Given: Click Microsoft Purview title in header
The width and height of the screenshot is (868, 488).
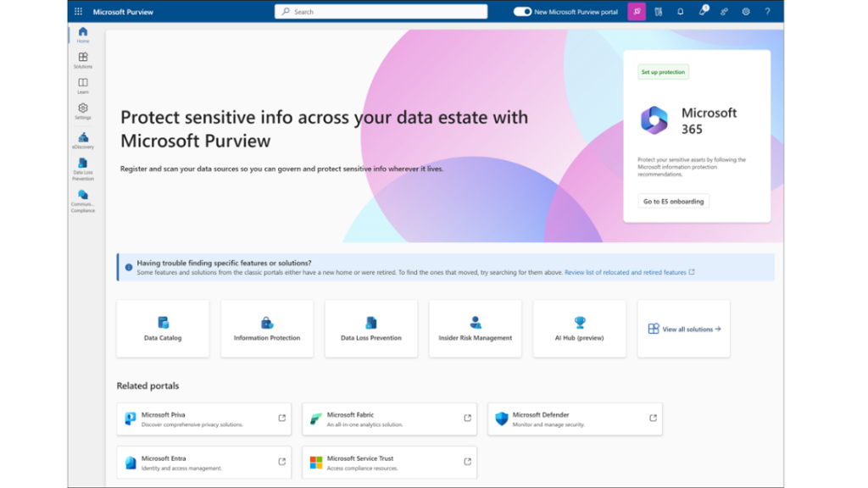Looking at the screenshot, I should point(123,12).
